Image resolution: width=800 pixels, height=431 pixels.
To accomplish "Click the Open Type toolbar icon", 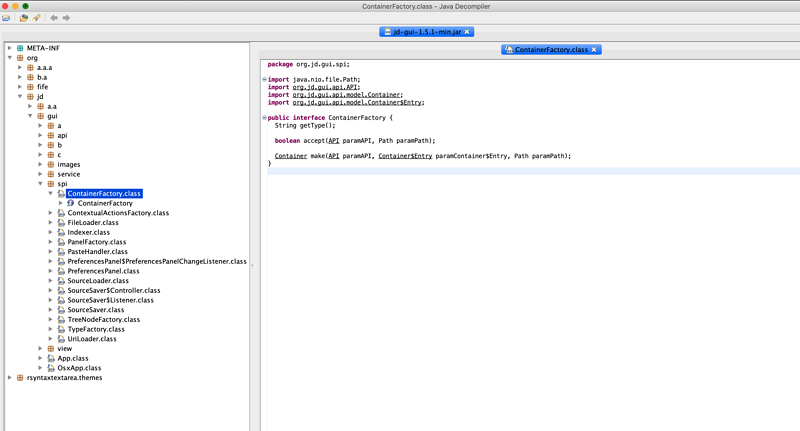I will (x=23, y=18).
